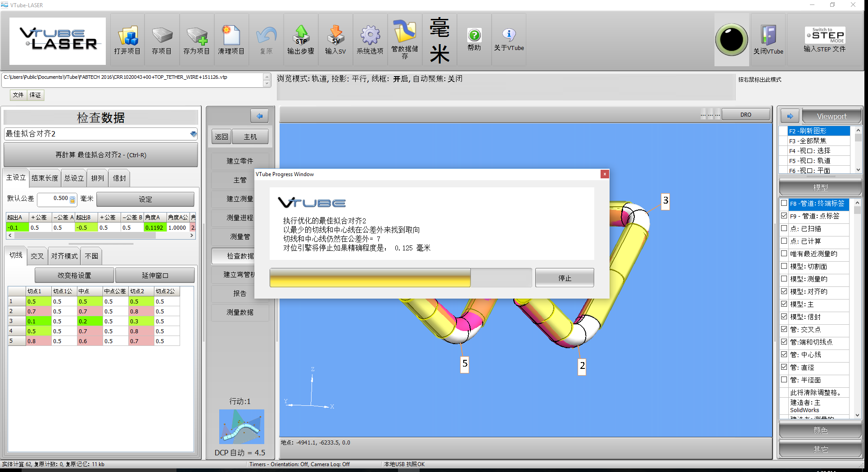
Task: Click the 帮助 help icon
Action: coord(474,35)
